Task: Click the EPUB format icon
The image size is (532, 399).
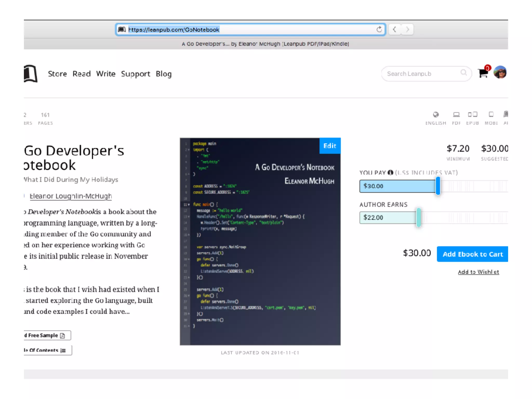Action: pos(473,115)
